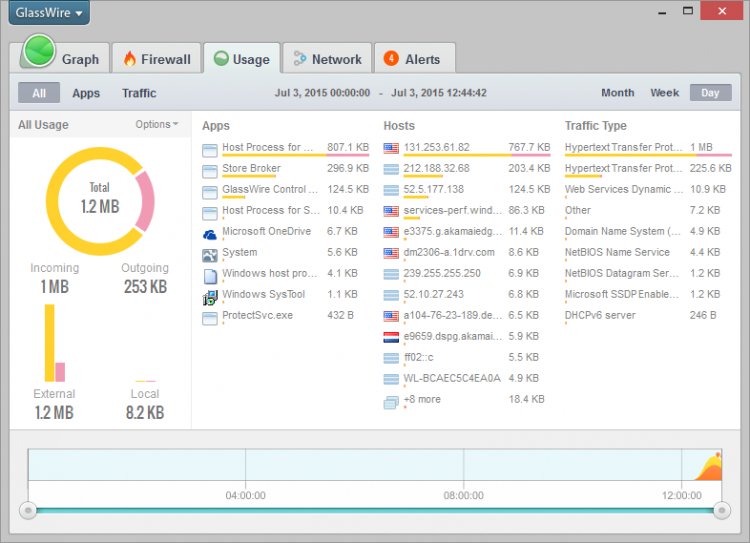Click the Microsoft OneDrive cloud icon
Viewport: 750px width, 543px height.
coord(210,235)
